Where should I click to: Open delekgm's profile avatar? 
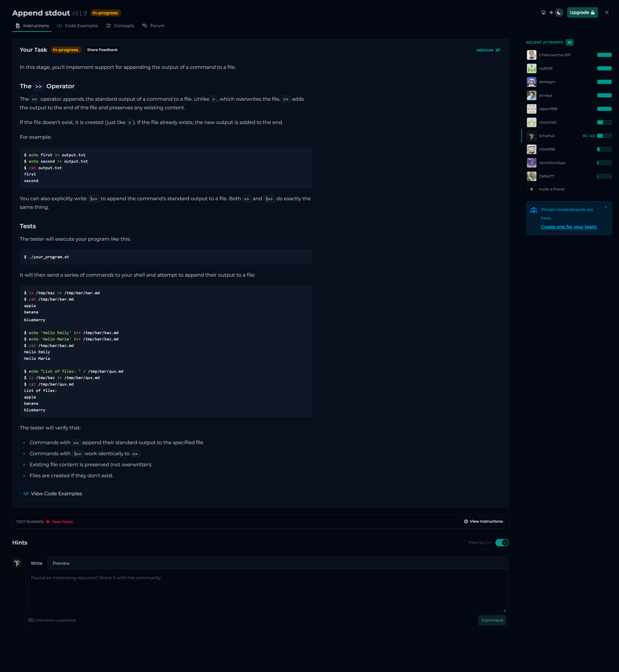tap(531, 82)
